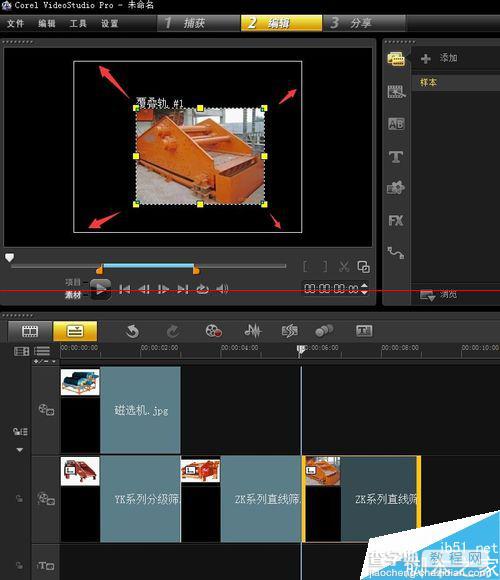Open the Title library T icon

396,157
